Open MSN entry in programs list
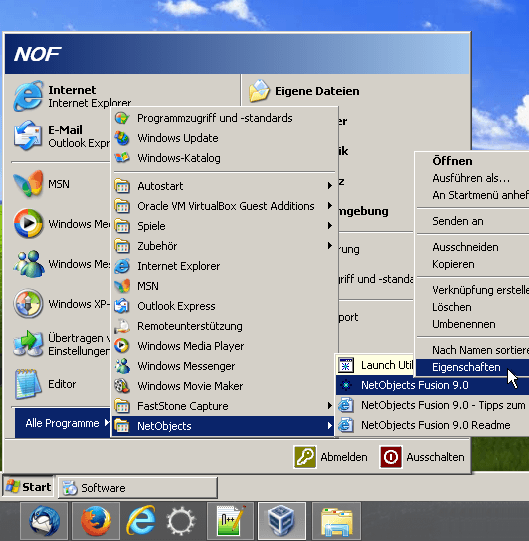 pos(224,286)
